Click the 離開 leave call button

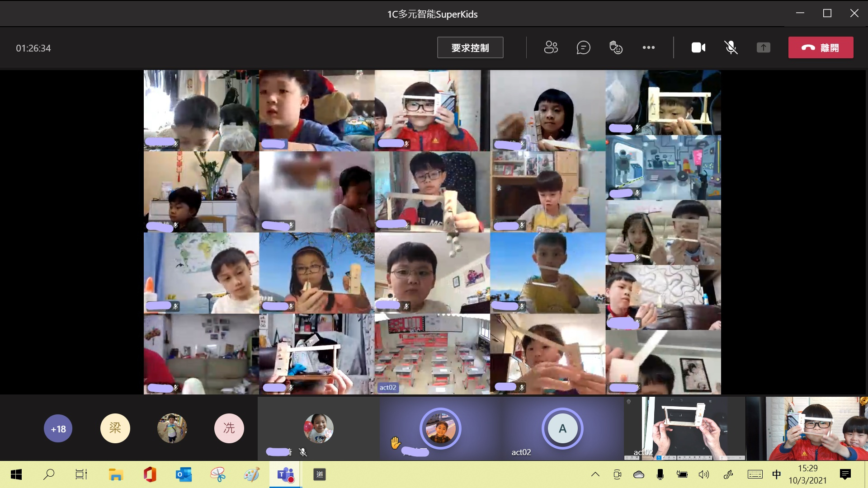[821, 47]
